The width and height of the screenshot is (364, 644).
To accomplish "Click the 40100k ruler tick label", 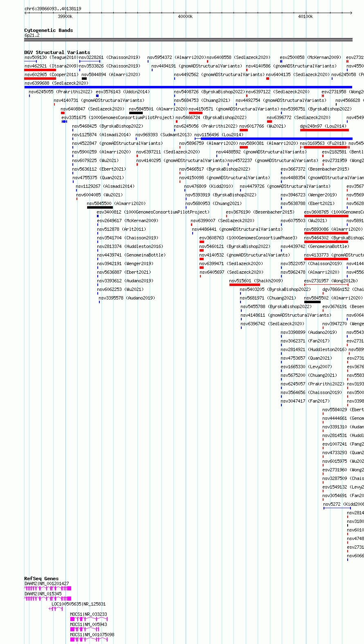I will coord(306,16).
